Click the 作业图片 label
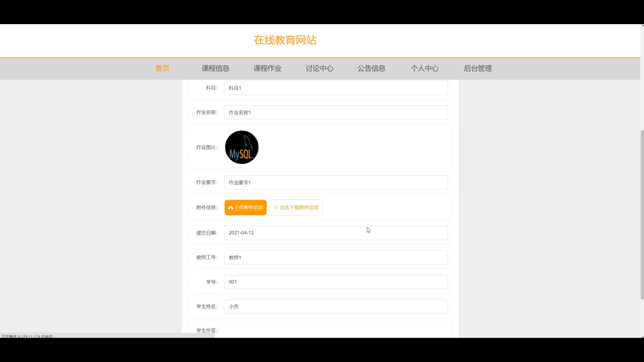The height and width of the screenshot is (362, 644). (x=207, y=147)
